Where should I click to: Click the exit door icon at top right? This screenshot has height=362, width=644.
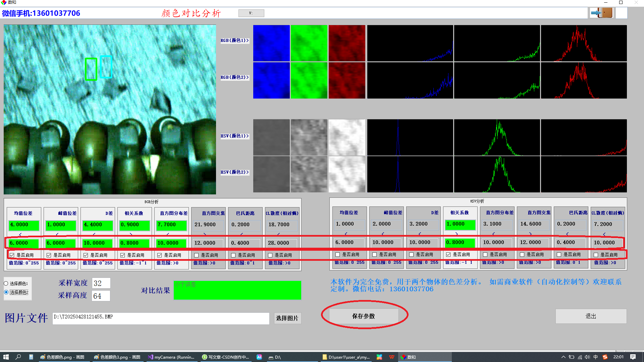(x=602, y=13)
